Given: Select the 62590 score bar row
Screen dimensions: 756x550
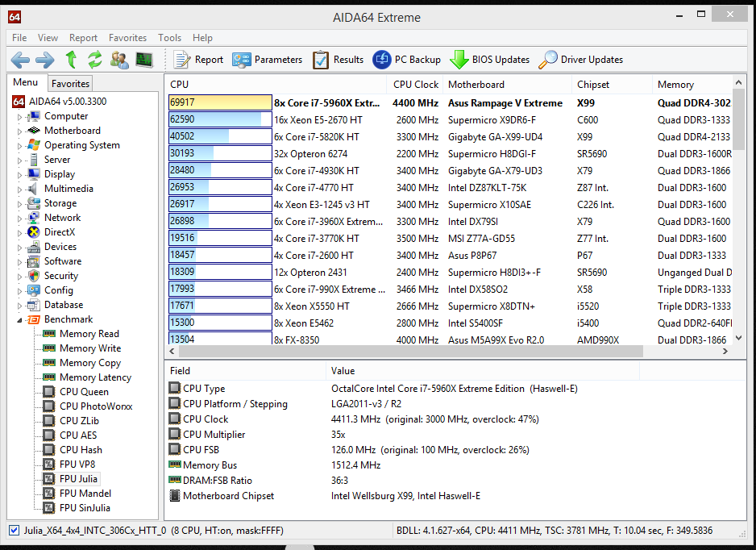Looking at the screenshot, I should tap(220, 119).
